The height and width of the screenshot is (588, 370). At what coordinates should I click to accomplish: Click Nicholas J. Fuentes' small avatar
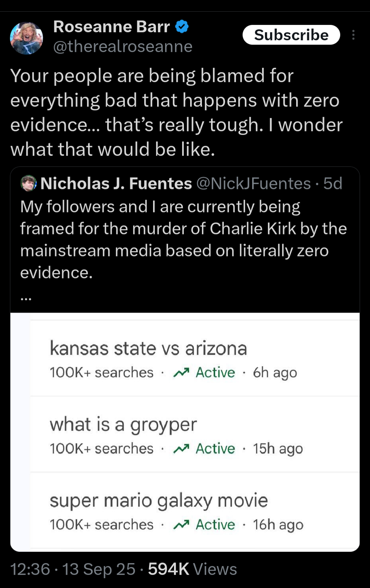tap(28, 183)
